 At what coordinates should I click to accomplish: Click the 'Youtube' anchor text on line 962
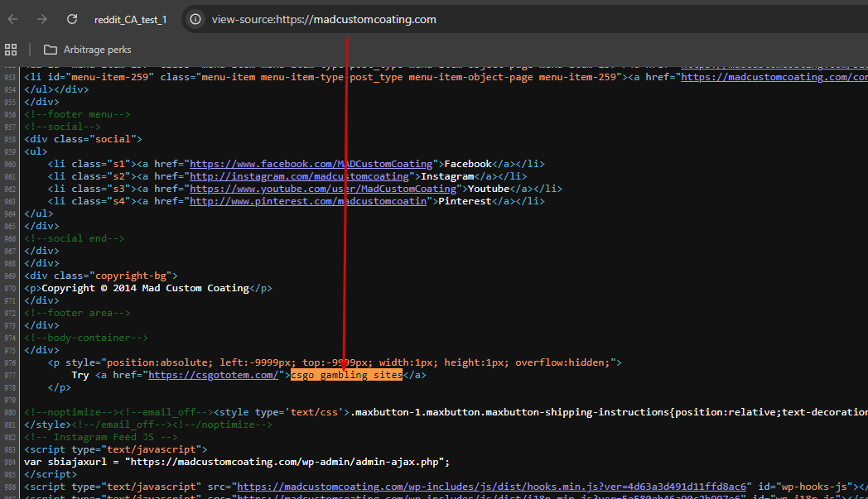[x=489, y=189]
